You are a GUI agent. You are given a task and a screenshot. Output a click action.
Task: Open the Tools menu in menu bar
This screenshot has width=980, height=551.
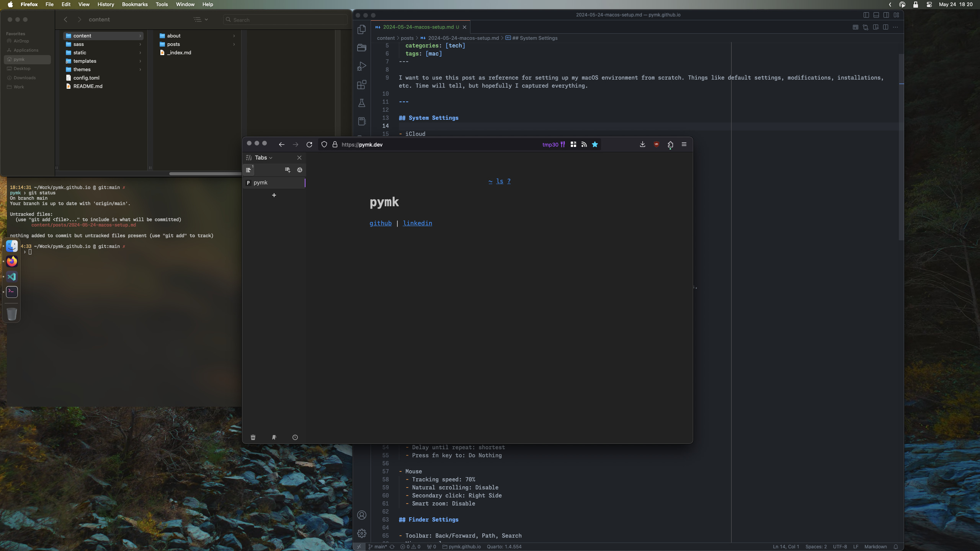pyautogui.click(x=162, y=4)
